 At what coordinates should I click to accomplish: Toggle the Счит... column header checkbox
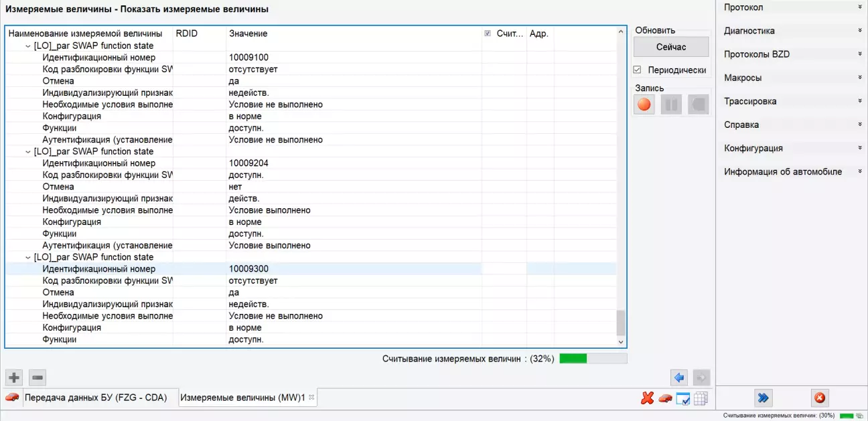coord(488,33)
